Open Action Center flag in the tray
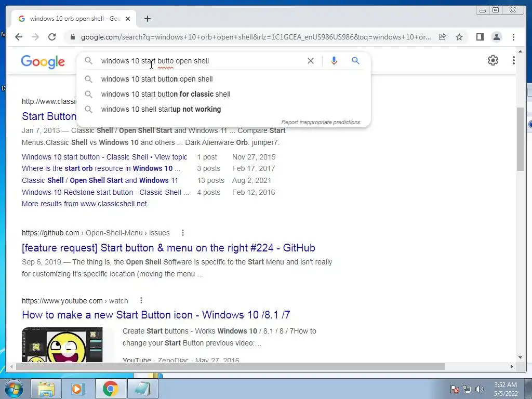This screenshot has width=532, height=399. pyautogui.click(x=455, y=389)
